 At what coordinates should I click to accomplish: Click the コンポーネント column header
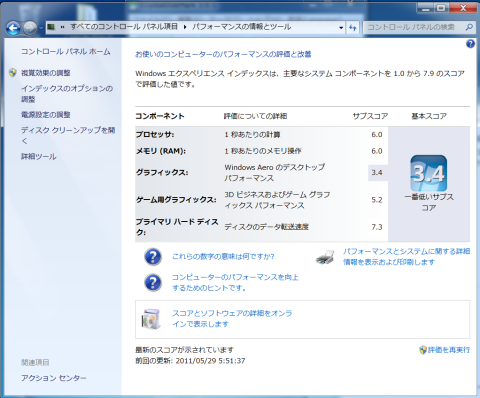pos(160,116)
